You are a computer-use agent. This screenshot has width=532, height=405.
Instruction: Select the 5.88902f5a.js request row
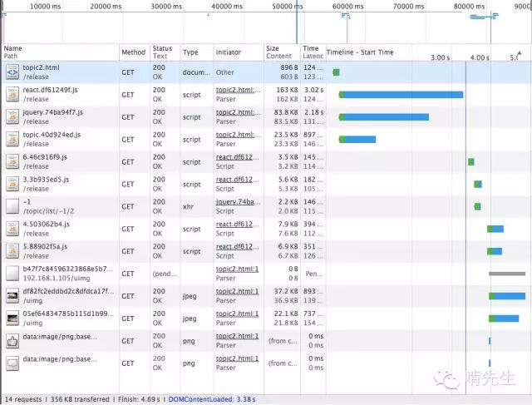point(266,251)
